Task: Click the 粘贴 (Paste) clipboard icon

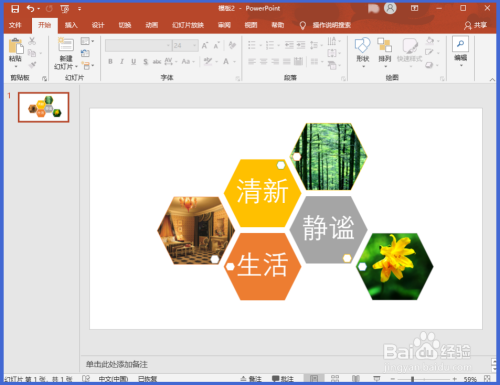Action: point(16,46)
